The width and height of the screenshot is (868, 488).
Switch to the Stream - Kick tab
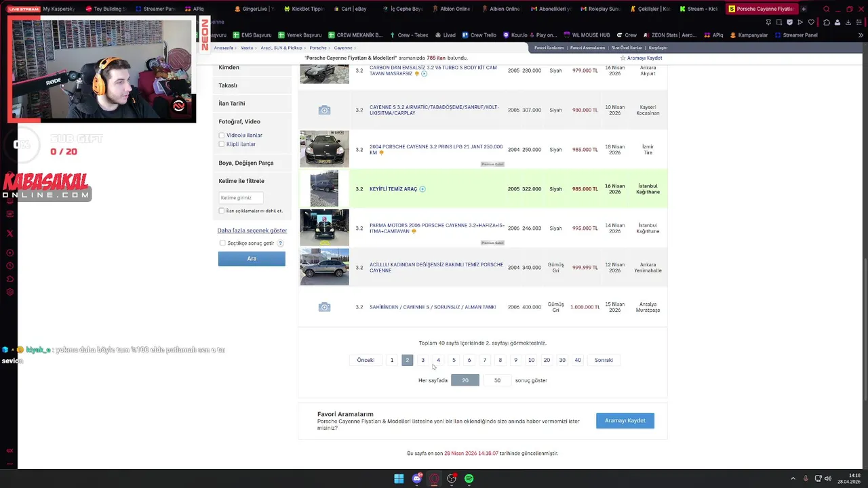click(703, 9)
